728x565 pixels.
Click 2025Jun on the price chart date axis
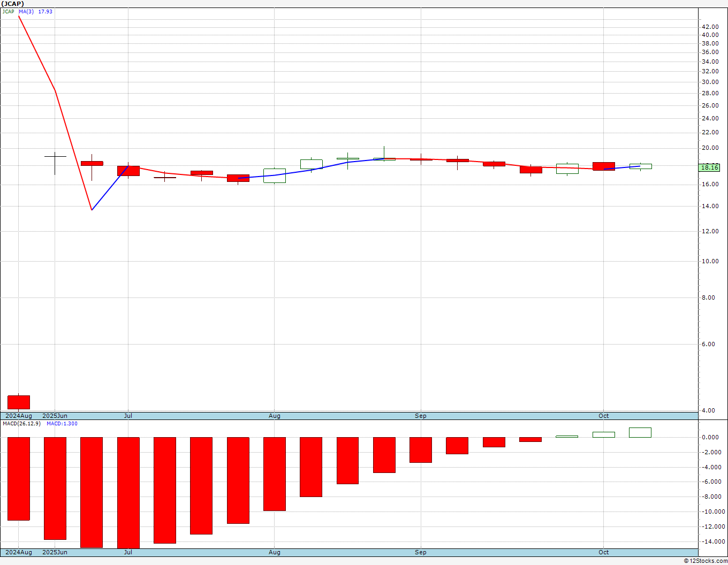click(55, 416)
